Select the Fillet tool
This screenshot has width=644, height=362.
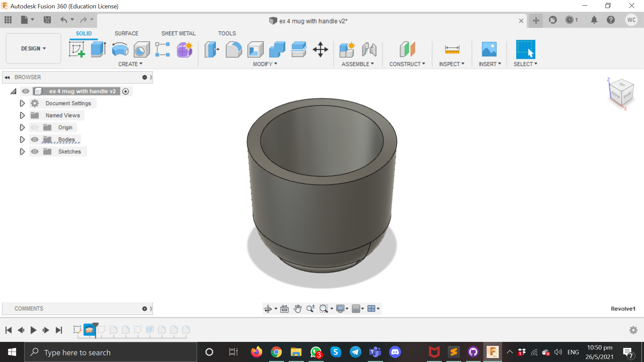click(x=234, y=49)
